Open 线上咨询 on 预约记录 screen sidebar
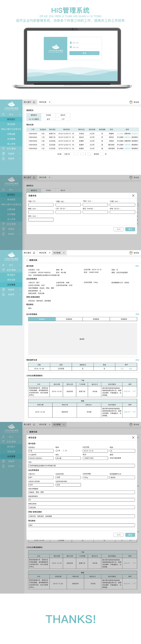Viewport: 141px width, 644px height. [11, 144]
